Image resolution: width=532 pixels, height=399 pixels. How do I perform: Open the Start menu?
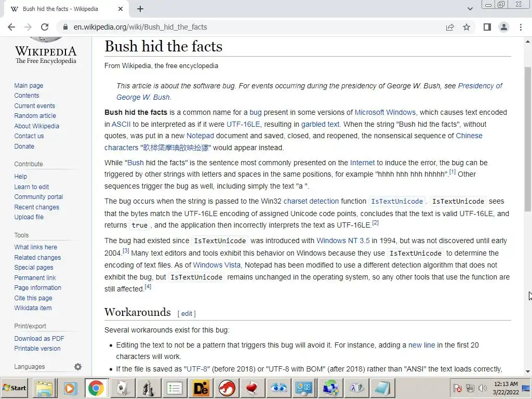(x=15, y=388)
